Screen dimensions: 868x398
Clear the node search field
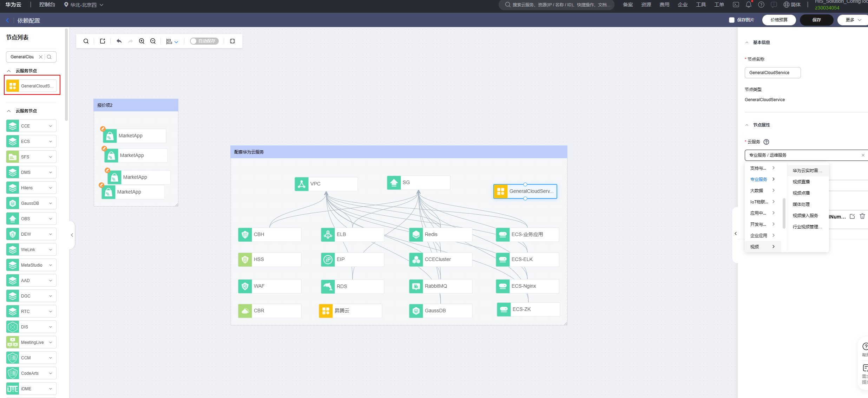(41, 57)
